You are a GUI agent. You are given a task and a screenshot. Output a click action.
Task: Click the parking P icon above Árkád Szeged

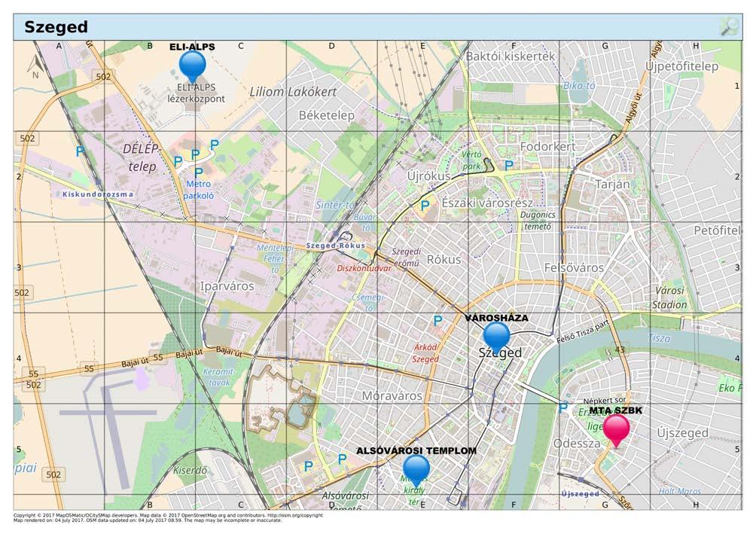(437, 320)
